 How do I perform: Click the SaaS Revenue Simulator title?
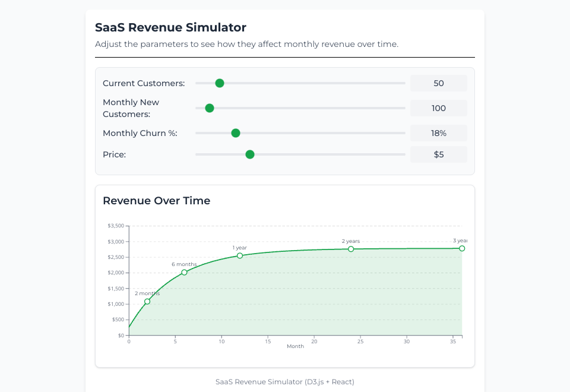point(170,27)
